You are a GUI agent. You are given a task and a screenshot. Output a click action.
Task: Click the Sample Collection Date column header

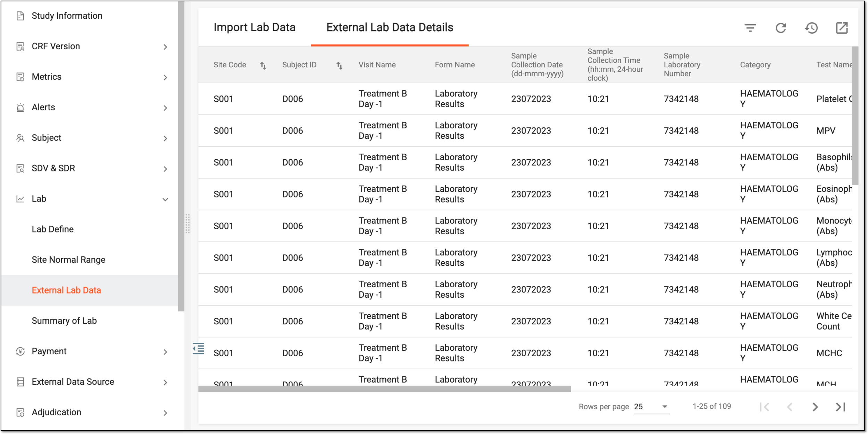[537, 65]
